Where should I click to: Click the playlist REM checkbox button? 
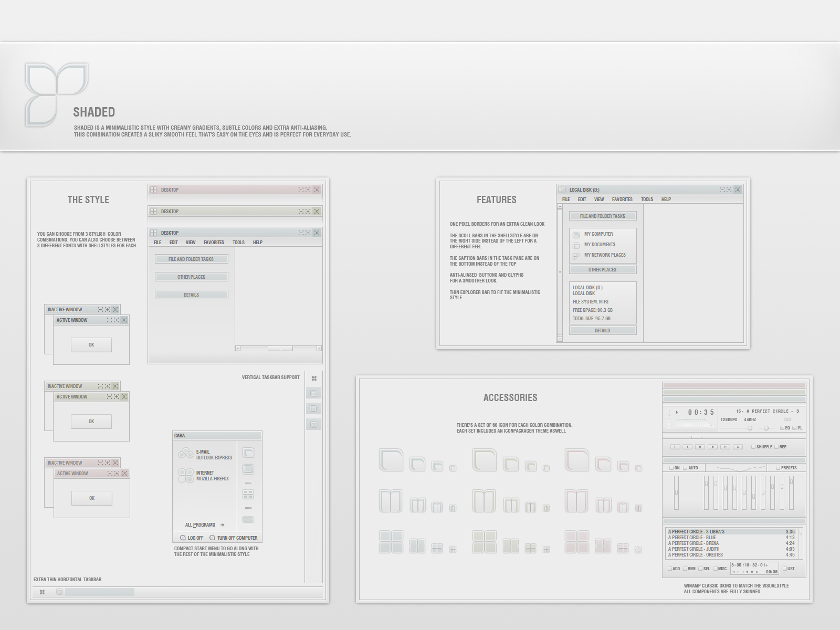click(685, 569)
